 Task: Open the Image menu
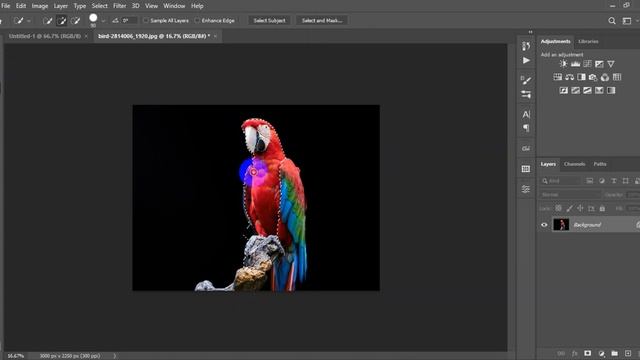click(x=40, y=6)
